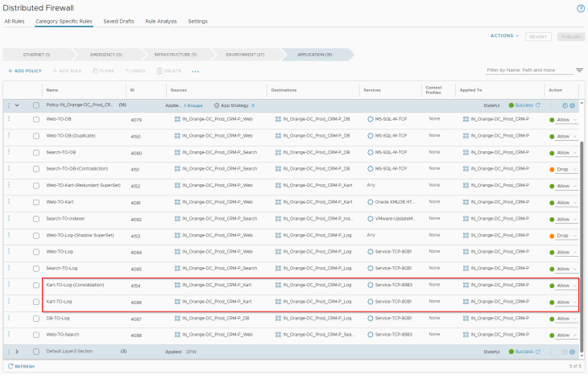Select the Kart-TO-Log rule checkbox
The height and width of the screenshot is (375, 588).
pos(36,302)
